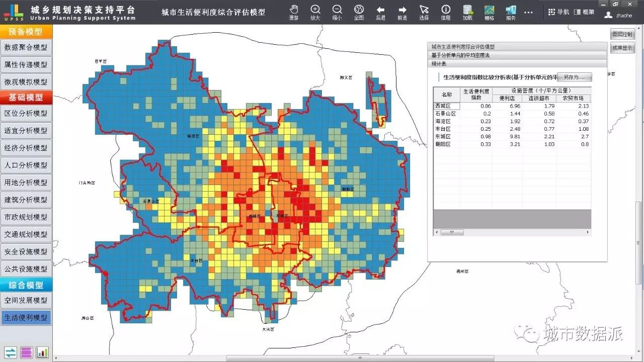Open the 导航 navigation panel
Image resolution: width=644 pixels, height=362 pixels.
[559, 12]
